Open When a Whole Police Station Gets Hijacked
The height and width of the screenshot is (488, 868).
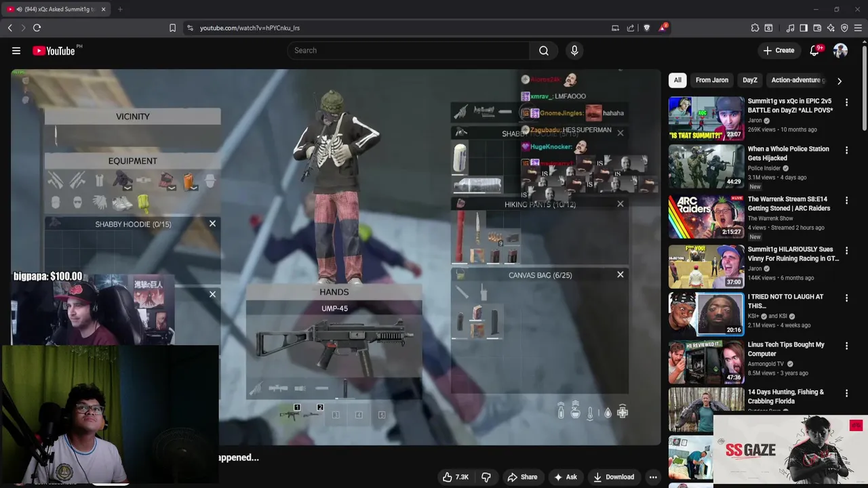(x=788, y=153)
